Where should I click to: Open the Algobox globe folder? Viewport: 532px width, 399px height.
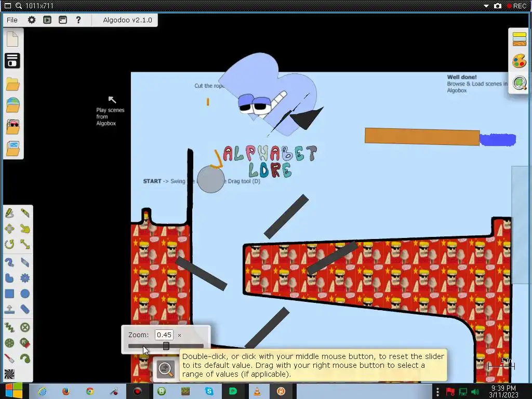[x=12, y=105]
